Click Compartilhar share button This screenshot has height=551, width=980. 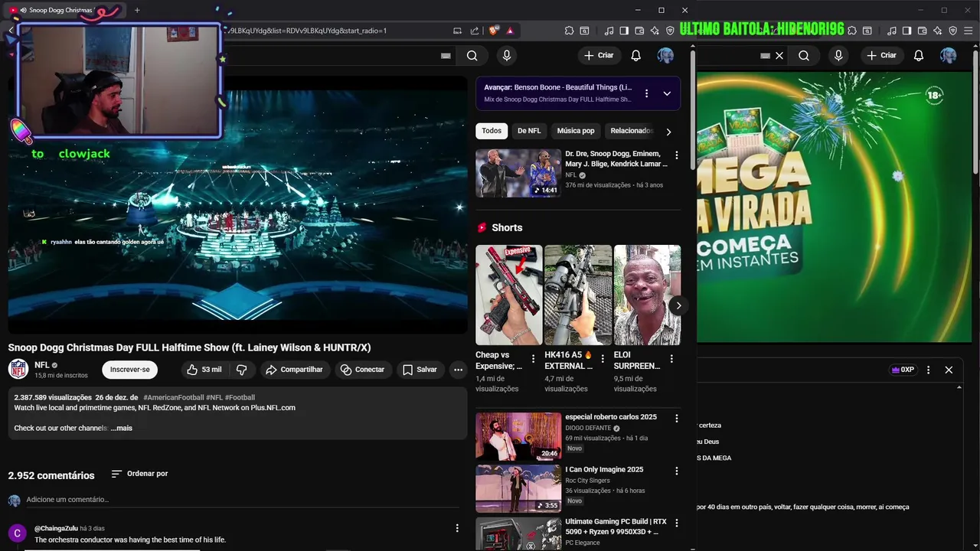(x=294, y=370)
